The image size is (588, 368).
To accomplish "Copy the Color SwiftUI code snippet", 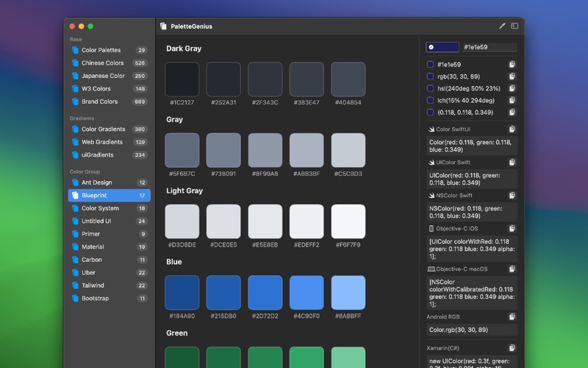I will tap(512, 129).
